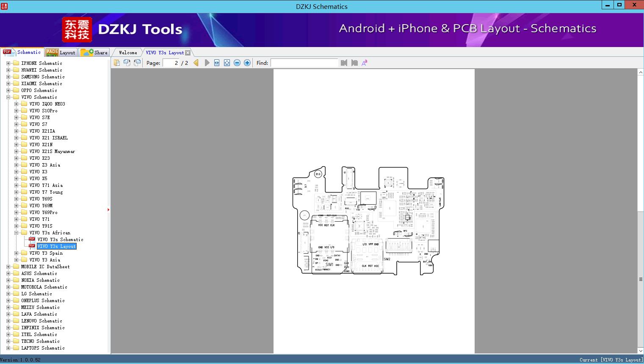This screenshot has height=364, width=644.
Task: Fit whole page in view
Action: (x=227, y=63)
